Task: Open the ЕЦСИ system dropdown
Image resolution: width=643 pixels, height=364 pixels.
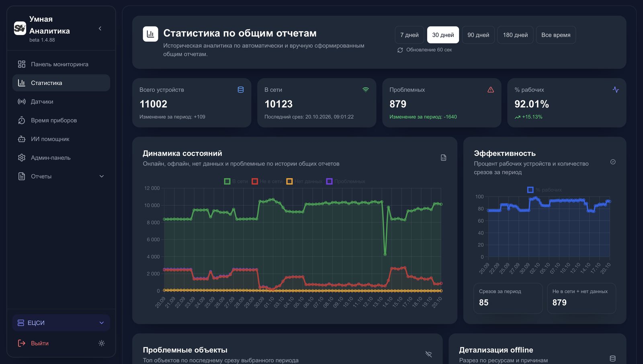Action: pyautogui.click(x=61, y=323)
